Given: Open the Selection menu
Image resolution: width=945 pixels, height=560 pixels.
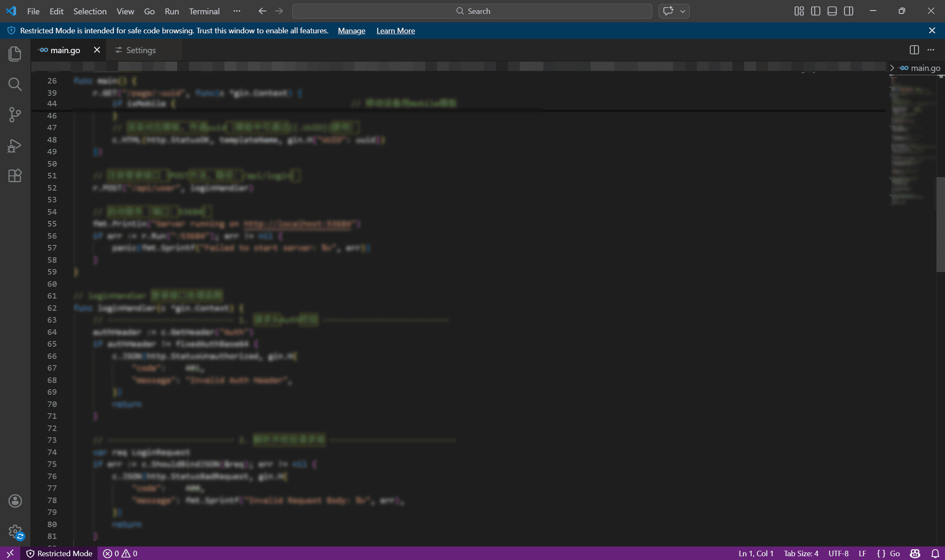Looking at the screenshot, I should [90, 11].
